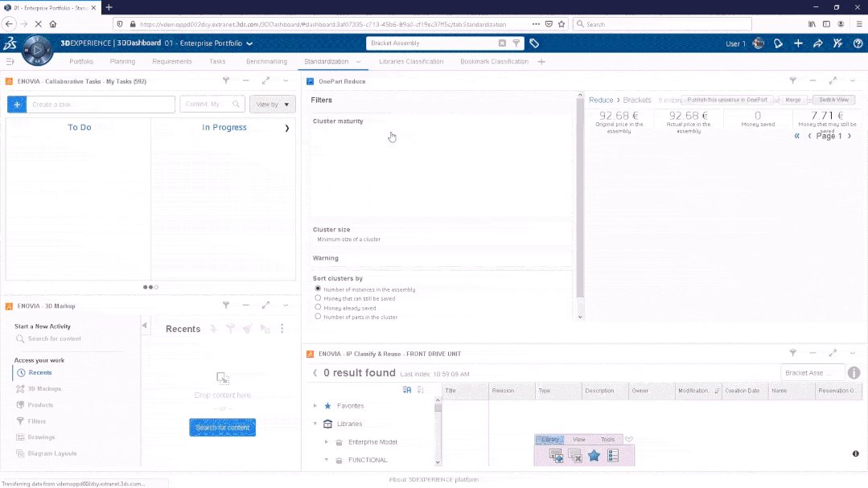The image size is (868, 488).
Task: Open the help question mark icon
Action: pyautogui.click(x=858, y=43)
